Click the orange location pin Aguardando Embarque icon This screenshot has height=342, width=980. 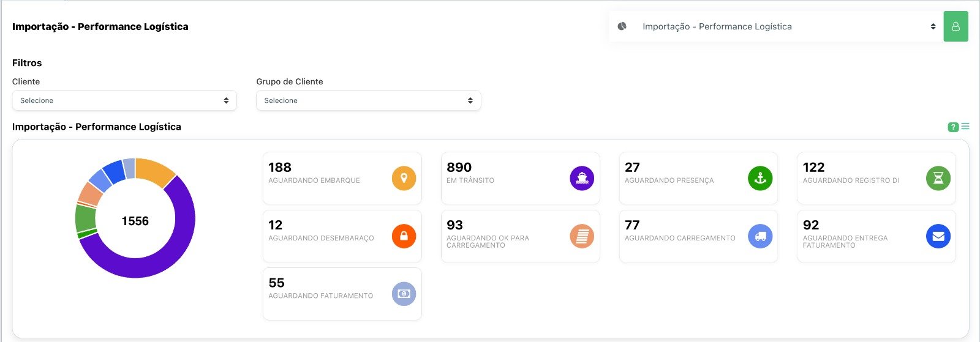[x=404, y=178]
